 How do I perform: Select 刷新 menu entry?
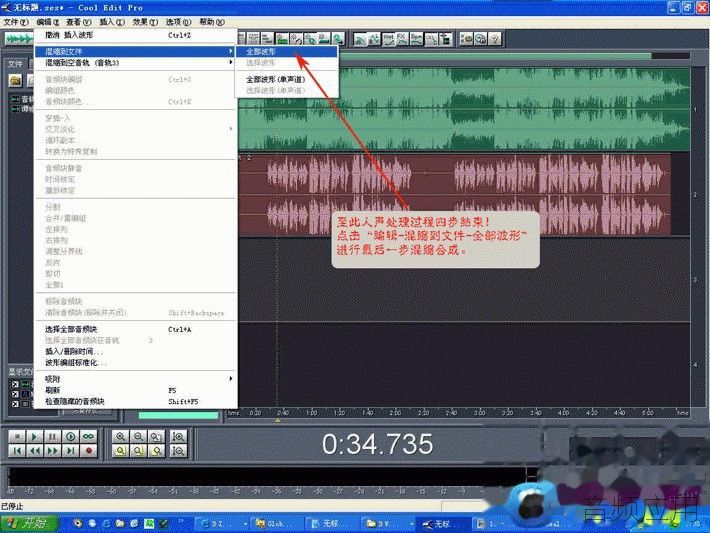point(136,390)
